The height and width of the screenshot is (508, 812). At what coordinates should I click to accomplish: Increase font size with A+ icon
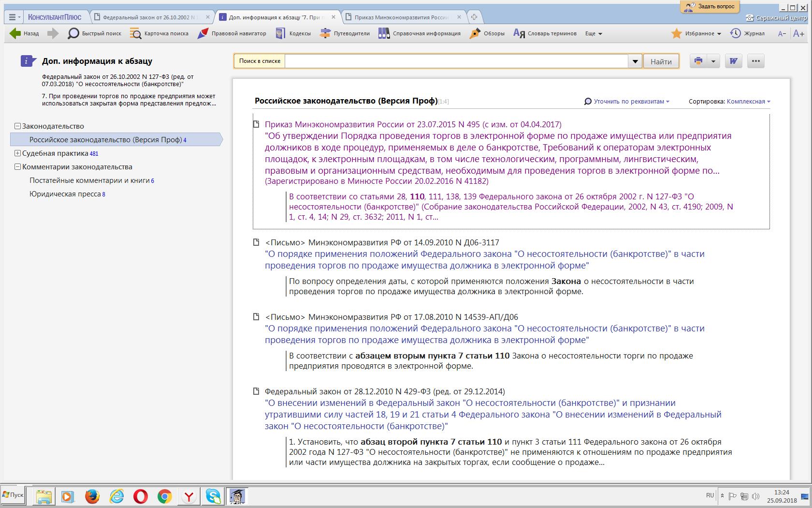[798, 33]
